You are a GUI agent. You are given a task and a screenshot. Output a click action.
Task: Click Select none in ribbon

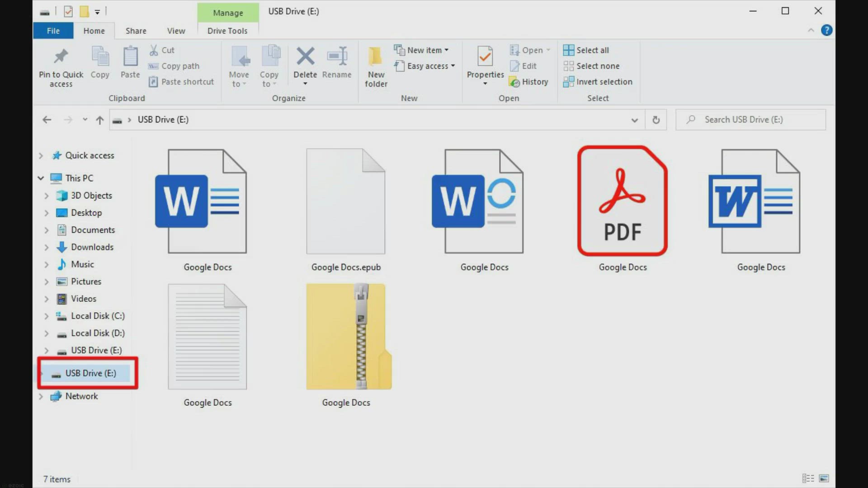click(591, 66)
